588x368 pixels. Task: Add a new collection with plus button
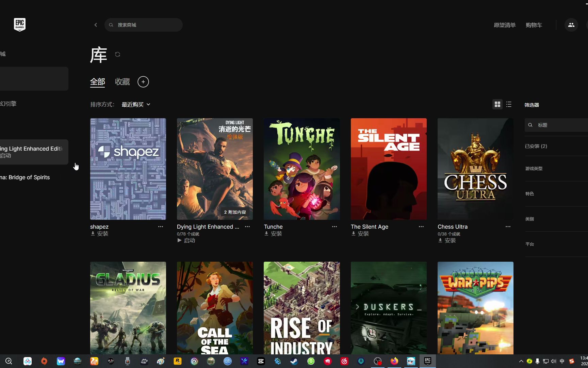click(143, 82)
